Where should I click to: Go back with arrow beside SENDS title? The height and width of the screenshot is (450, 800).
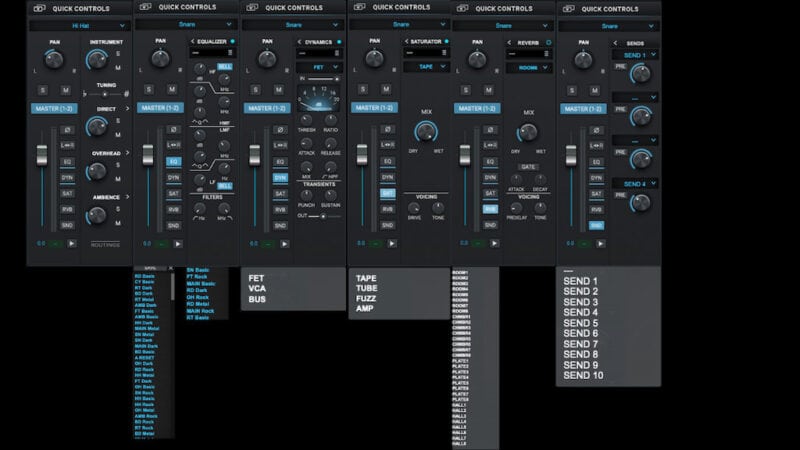615,43
